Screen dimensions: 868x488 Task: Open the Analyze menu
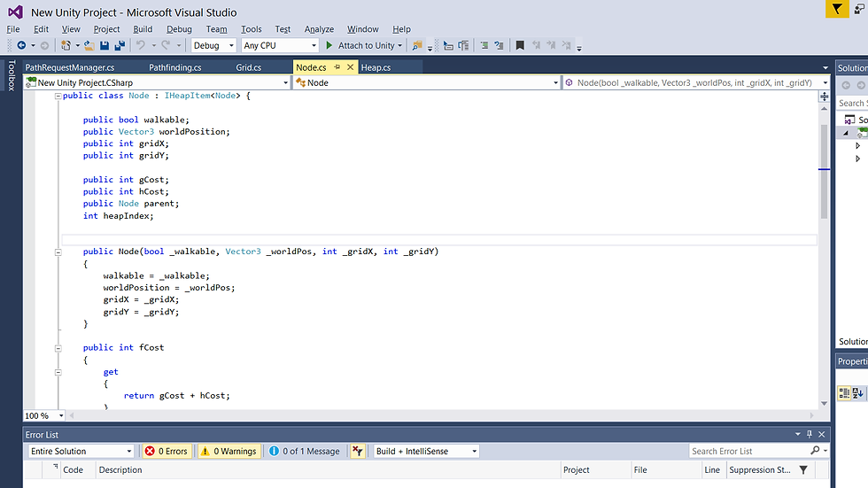click(x=319, y=28)
